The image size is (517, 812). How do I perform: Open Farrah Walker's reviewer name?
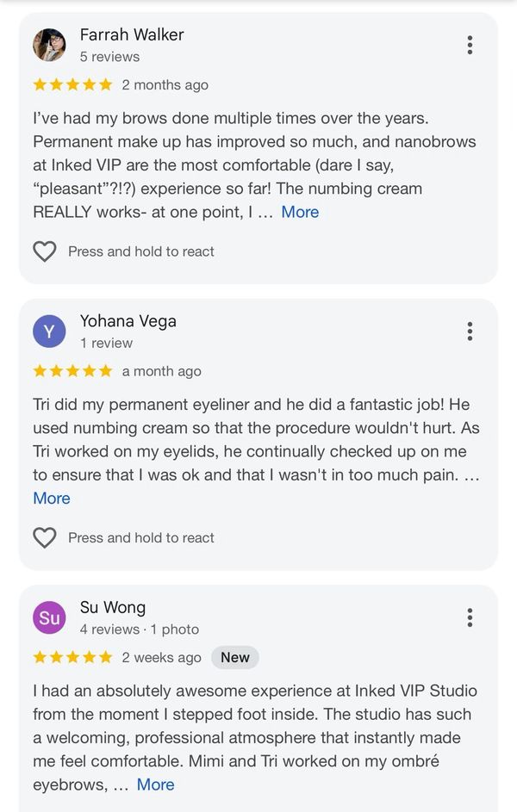132,34
